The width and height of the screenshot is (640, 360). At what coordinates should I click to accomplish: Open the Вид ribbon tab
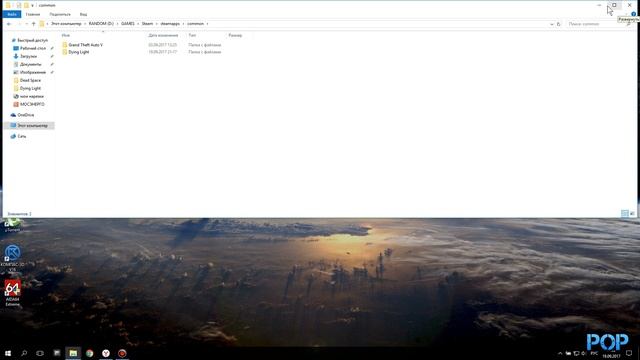pos(83,14)
